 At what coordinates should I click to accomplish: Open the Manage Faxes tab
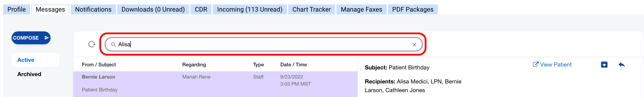pos(361,10)
